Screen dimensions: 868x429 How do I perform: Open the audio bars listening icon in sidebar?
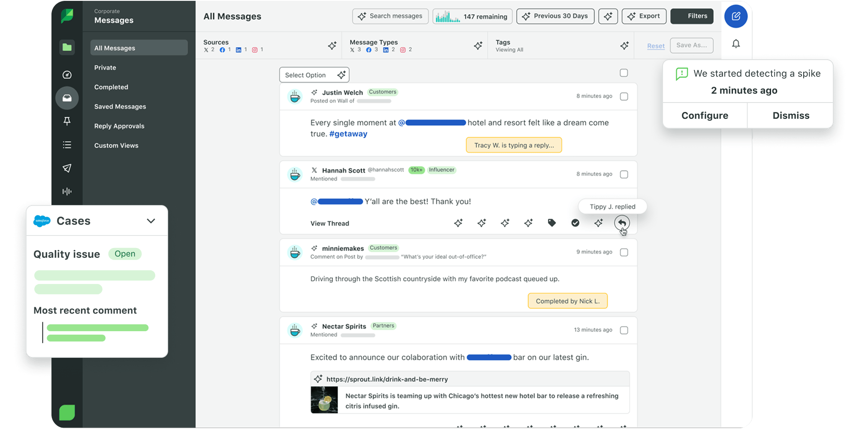pos(67,191)
